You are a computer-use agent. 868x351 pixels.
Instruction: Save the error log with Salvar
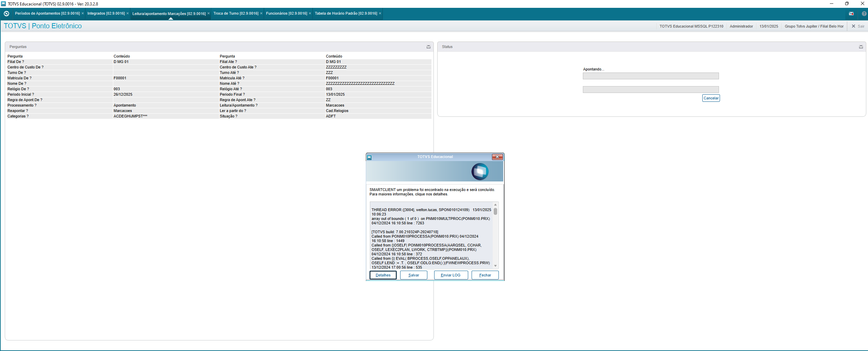coord(414,275)
